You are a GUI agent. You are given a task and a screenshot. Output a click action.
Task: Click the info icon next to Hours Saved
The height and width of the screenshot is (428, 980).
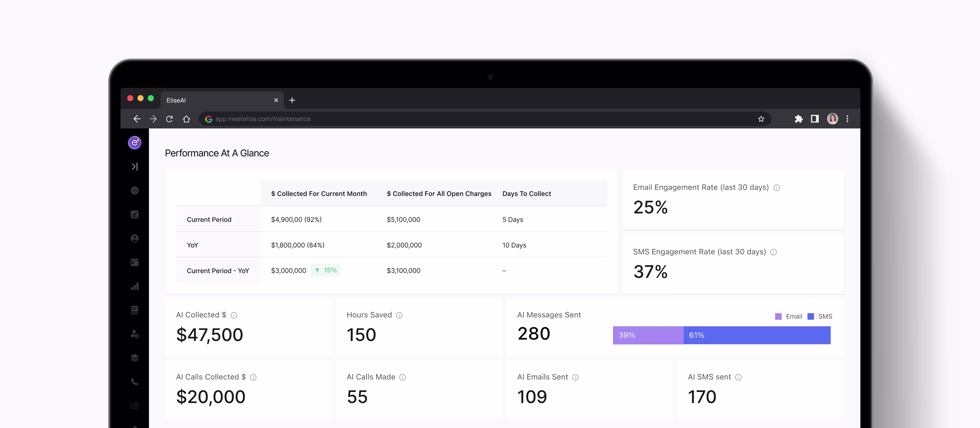pyautogui.click(x=399, y=315)
